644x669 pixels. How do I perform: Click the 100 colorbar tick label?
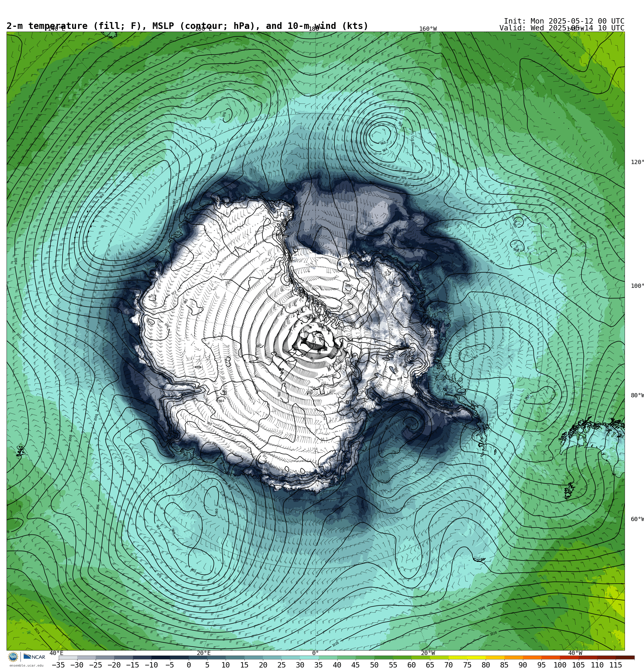(560, 665)
